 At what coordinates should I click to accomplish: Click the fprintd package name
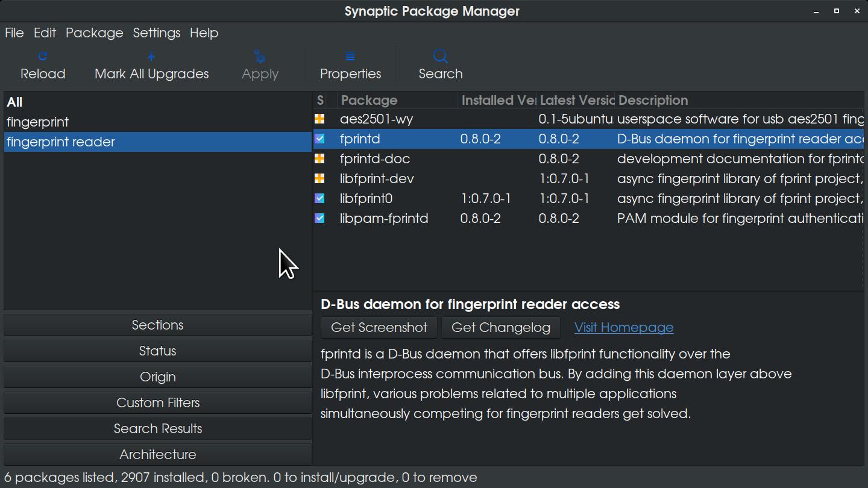[360, 139]
